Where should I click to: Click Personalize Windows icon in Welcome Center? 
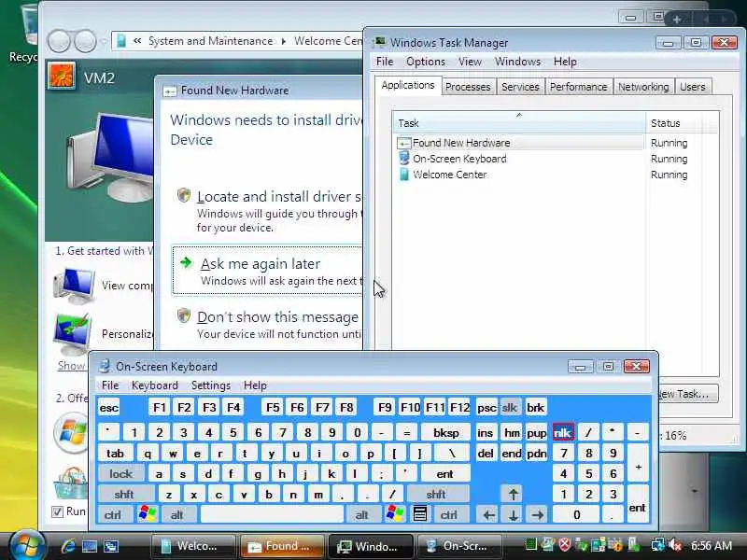point(73,333)
